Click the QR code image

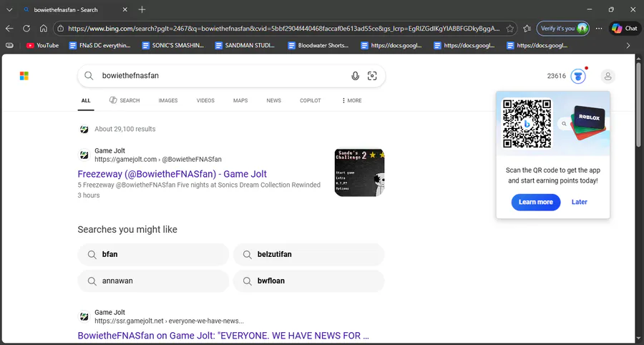527,123
